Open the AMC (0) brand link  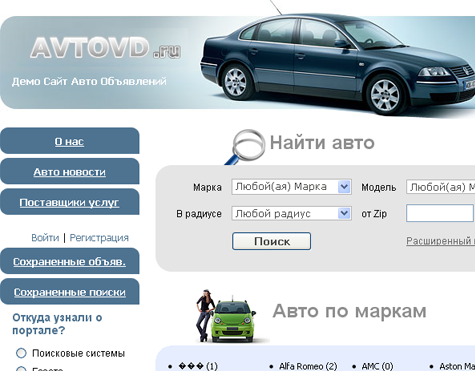point(377,366)
